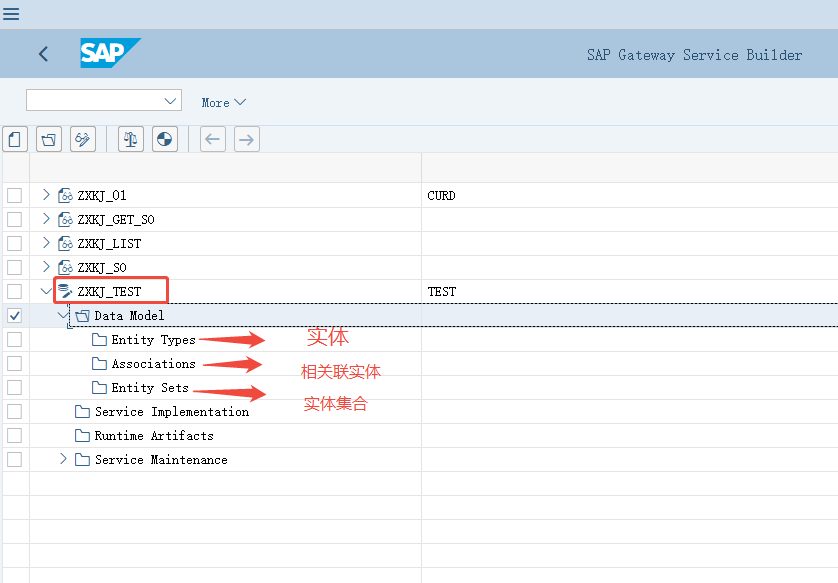
Task: Select the ZXKJ_LIST project name
Action: point(110,244)
